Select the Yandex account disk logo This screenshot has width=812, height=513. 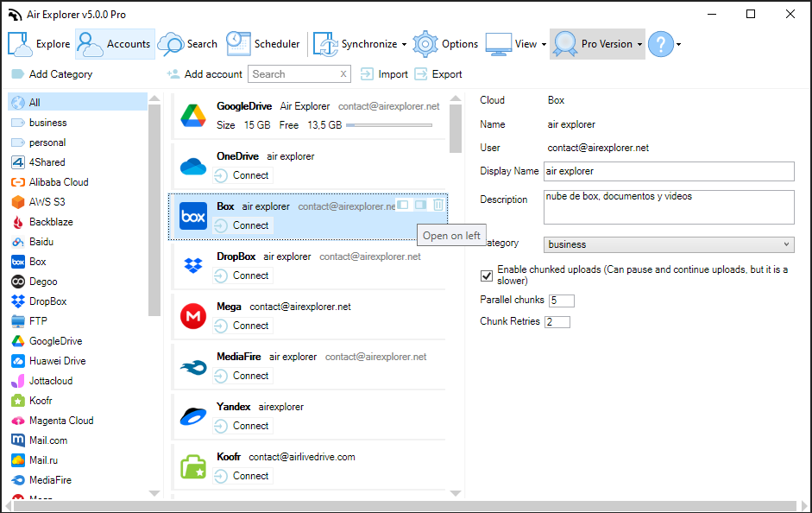pos(193,416)
